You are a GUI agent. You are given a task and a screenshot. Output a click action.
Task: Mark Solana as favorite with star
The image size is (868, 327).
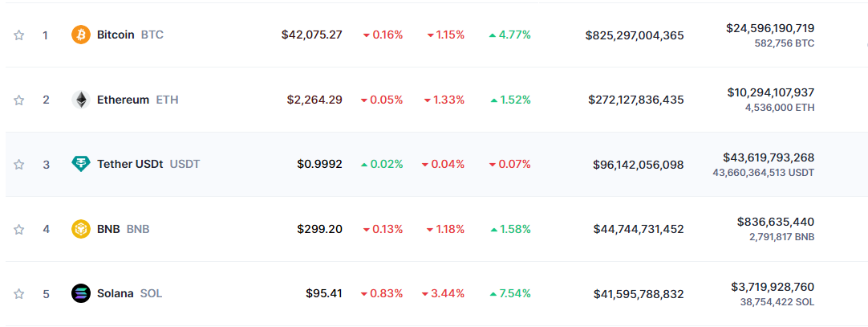tap(18, 294)
